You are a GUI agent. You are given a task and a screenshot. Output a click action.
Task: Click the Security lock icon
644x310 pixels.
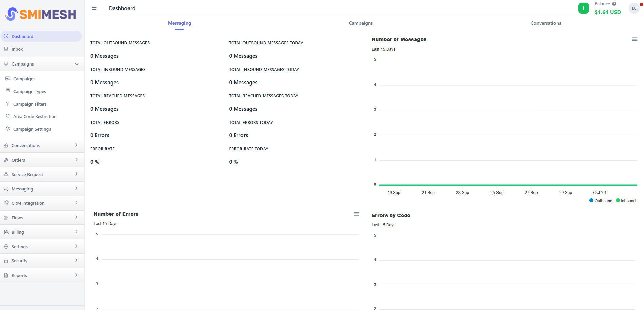(6, 261)
